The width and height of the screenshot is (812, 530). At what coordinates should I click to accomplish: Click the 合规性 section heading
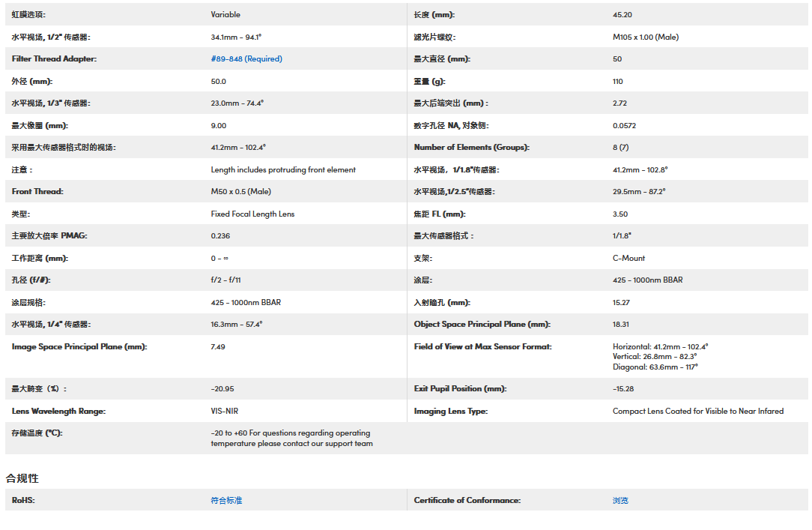click(x=22, y=478)
